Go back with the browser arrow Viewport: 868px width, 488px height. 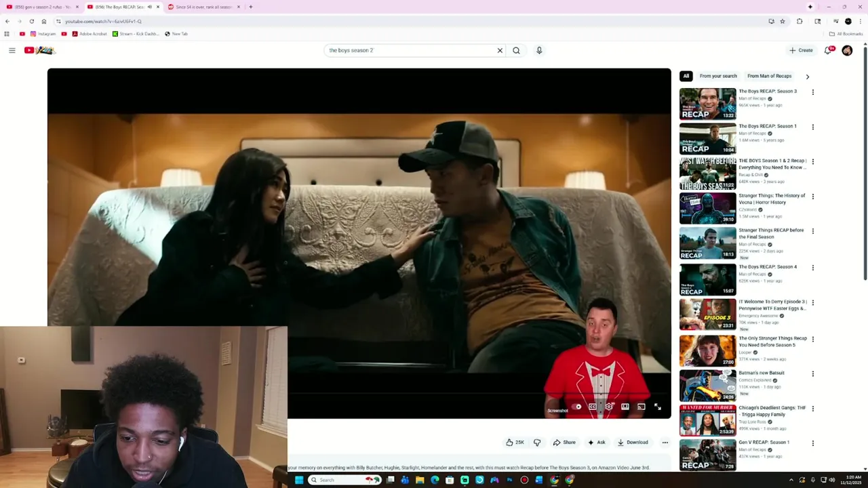[7, 21]
